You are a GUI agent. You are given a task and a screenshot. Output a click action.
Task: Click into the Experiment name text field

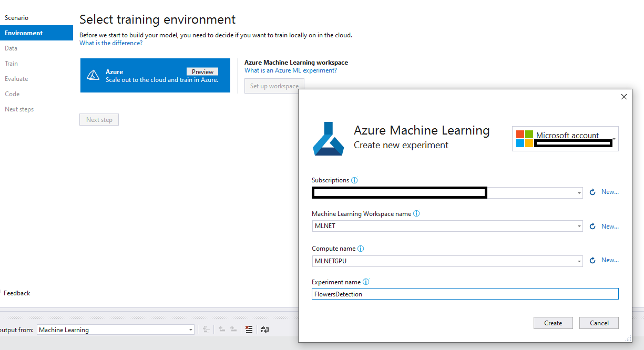click(465, 294)
